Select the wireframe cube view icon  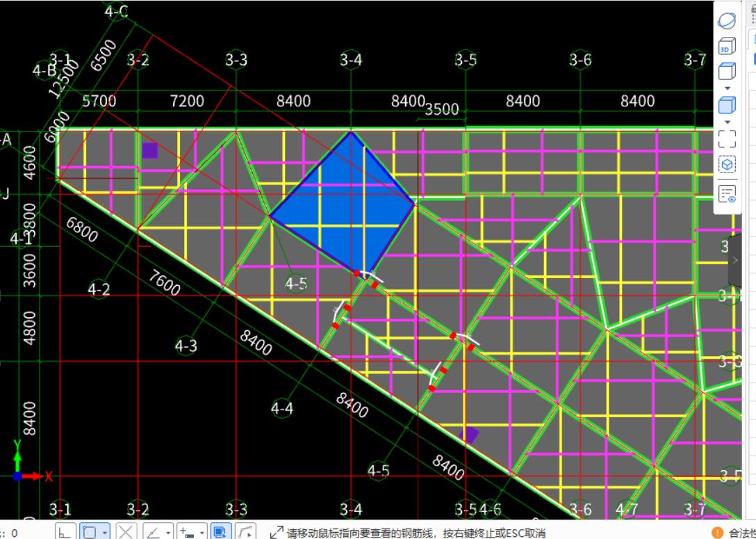tap(727, 71)
